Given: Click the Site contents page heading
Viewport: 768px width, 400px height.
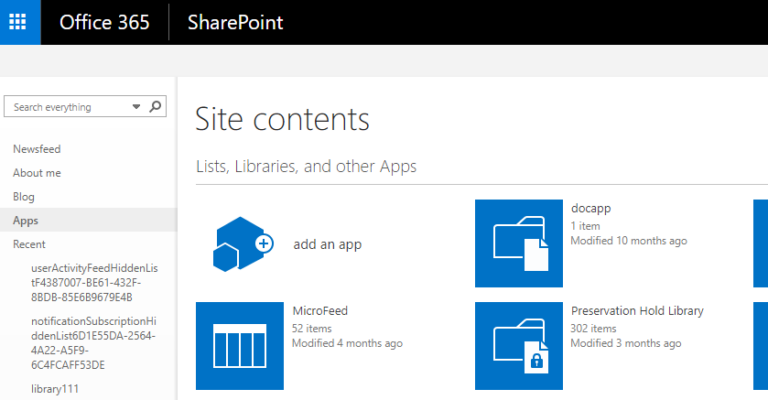Looking at the screenshot, I should coord(282,119).
